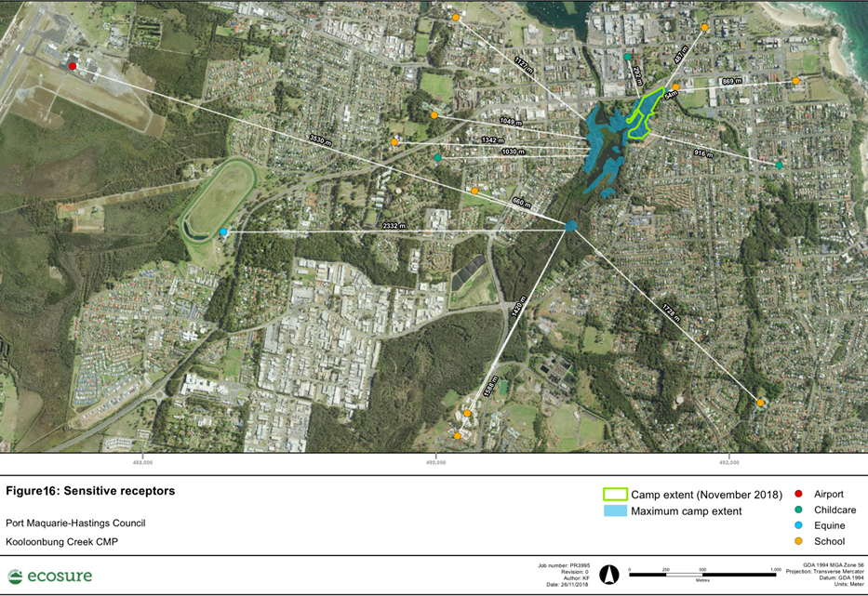868x596 pixels.
Task: Click the Camp extent (November 2018) legend swatch
Action: point(615,494)
